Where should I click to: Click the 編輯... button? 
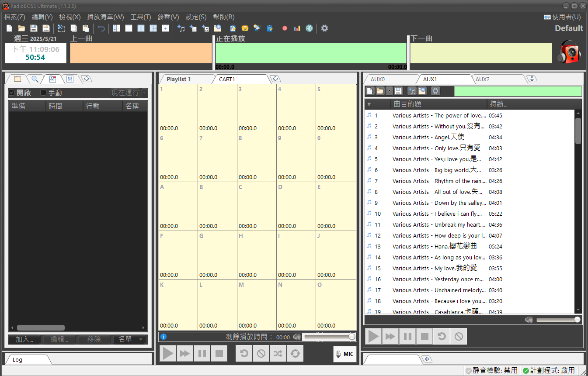[59, 339]
